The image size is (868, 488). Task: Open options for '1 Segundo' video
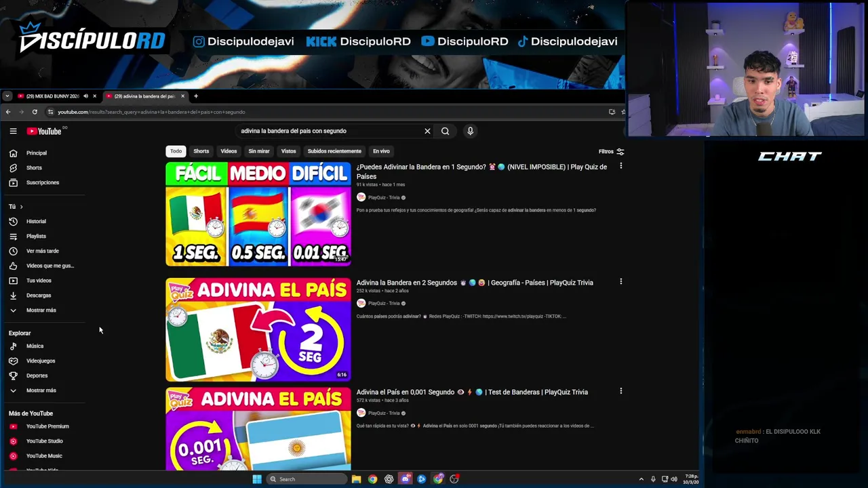click(x=620, y=166)
